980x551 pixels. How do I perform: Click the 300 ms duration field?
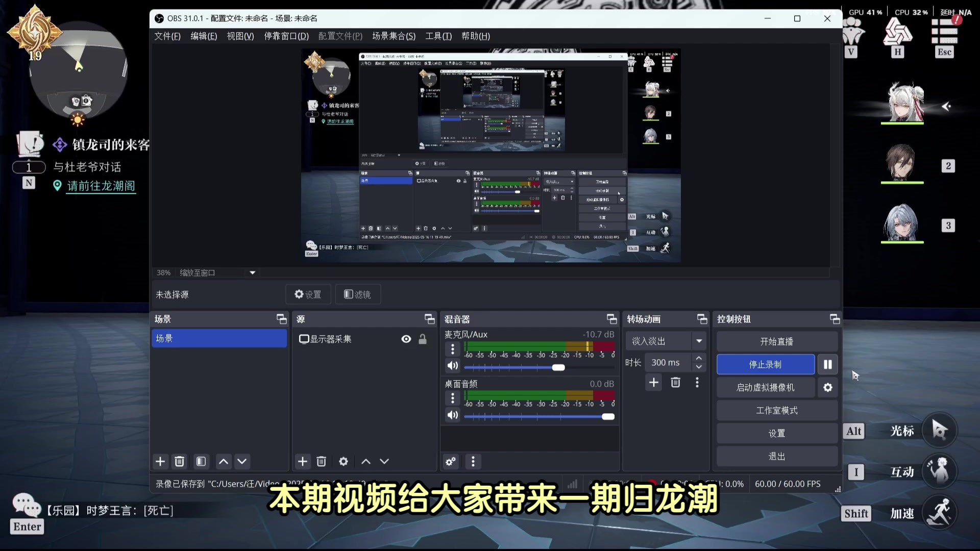668,363
